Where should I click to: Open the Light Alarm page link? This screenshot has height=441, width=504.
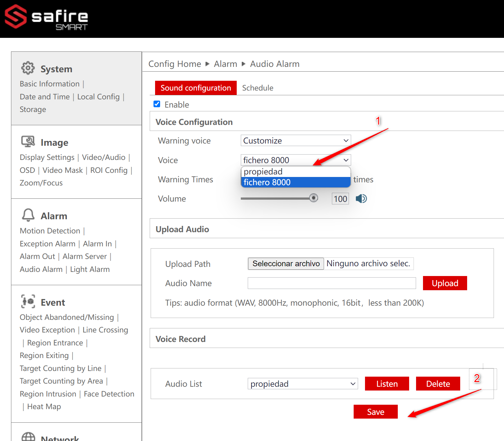(x=90, y=269)
